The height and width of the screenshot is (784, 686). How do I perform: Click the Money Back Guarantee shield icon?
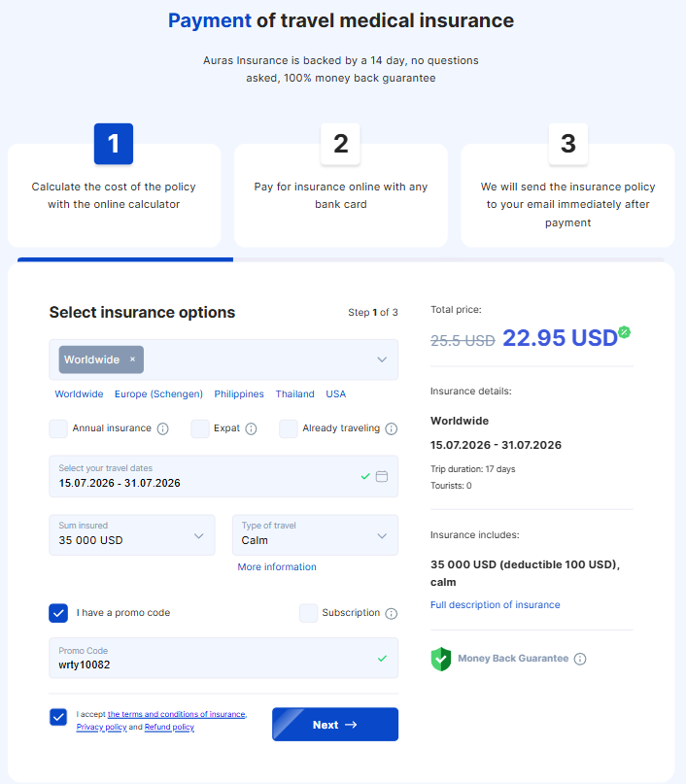440,658
